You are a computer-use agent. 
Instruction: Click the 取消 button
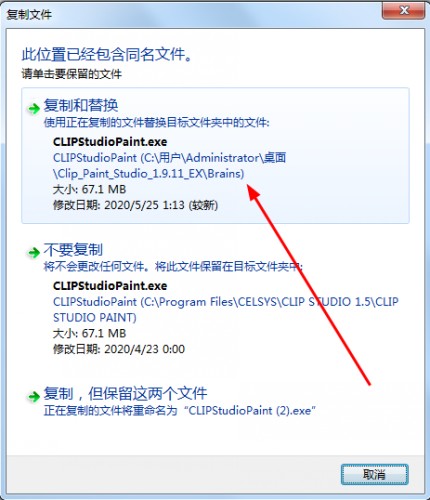[x=374, y=474]
